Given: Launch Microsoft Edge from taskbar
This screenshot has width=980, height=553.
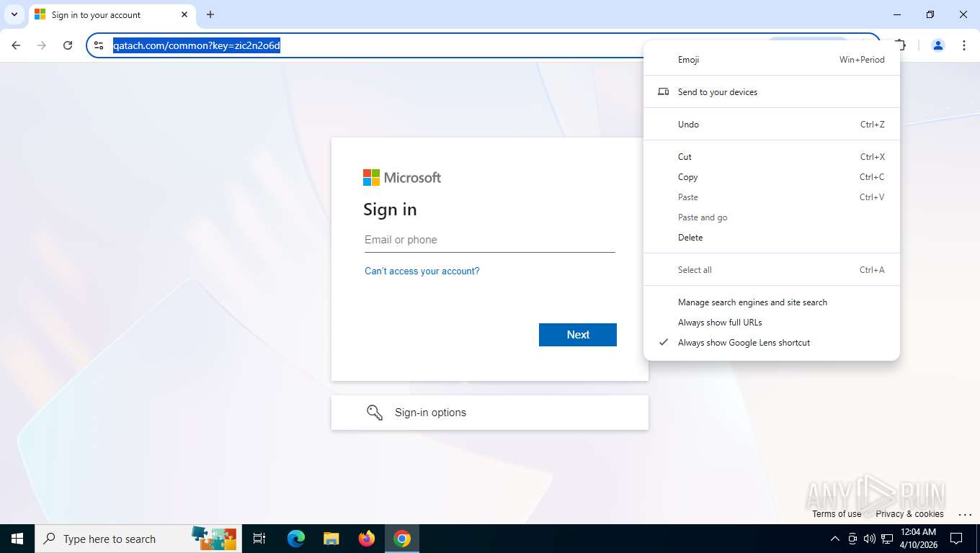Looking at the screenshot, I should 295,539.
